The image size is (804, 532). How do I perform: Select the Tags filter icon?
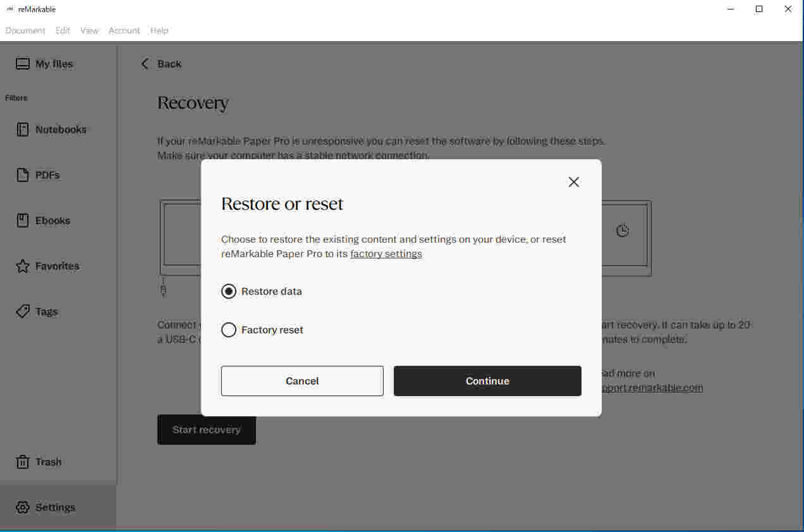tap(23, 311)
